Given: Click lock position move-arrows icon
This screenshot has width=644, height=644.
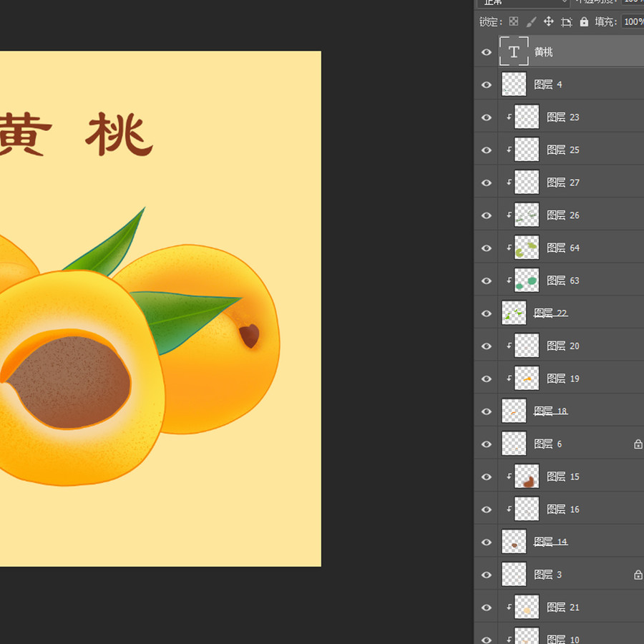Looking at the screenshot, I should [548, 21].
